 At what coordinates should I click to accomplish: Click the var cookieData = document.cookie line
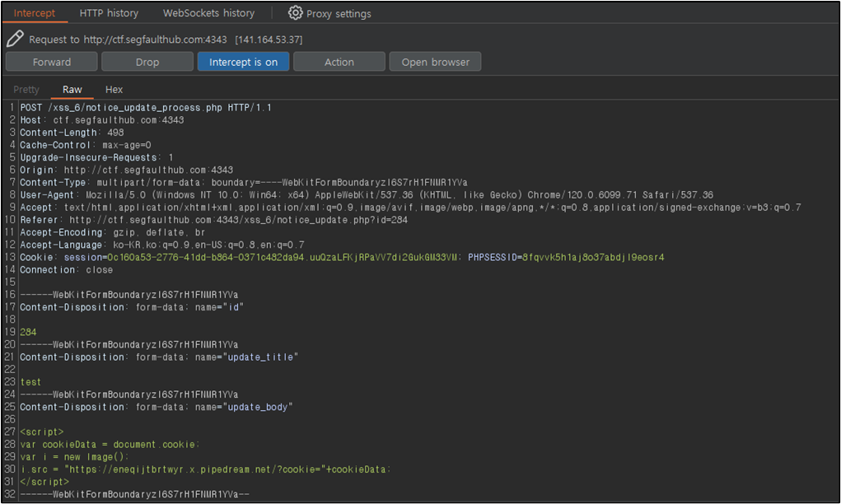point(110,445)
